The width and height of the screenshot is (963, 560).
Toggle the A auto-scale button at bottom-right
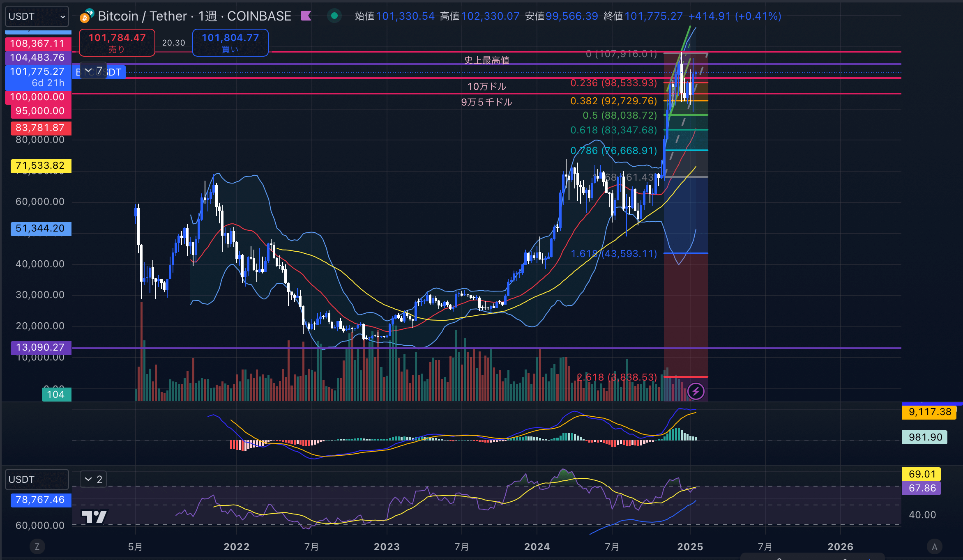click(x=935, y=546)
